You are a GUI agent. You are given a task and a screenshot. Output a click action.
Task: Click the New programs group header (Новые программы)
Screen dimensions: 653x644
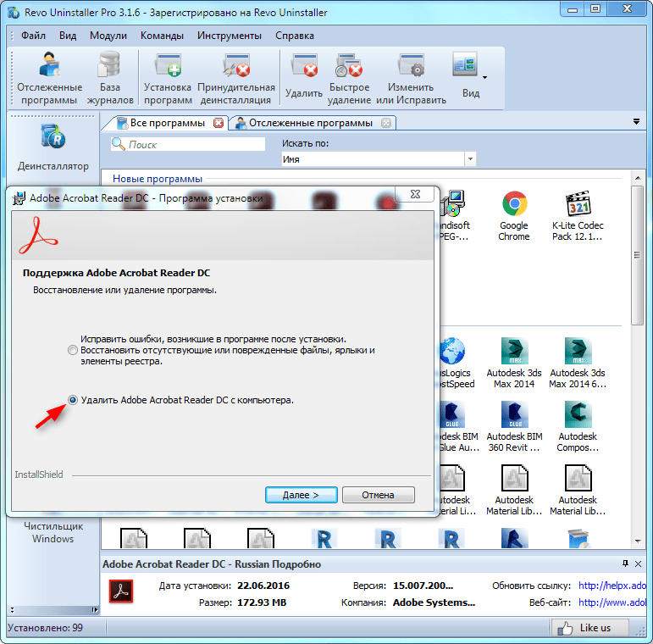pyautogui.click(x=158, y=179)
